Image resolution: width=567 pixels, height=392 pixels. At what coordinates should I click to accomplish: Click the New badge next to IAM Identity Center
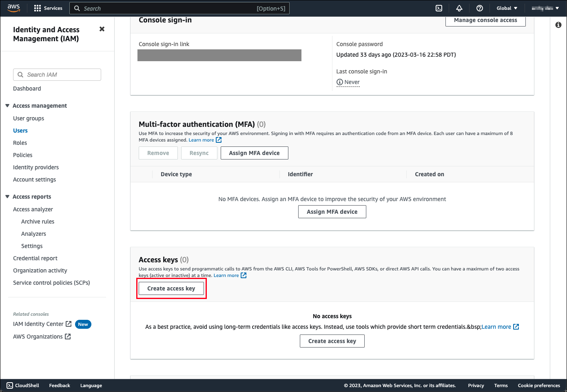tap(83, 324)
